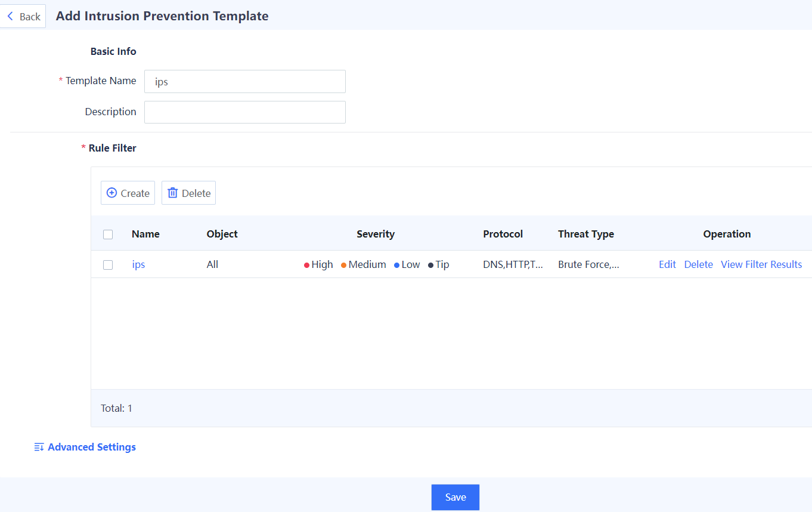Screen dimensions: 812x512
Task: Click the Object column header
Action: pos(222,234)
